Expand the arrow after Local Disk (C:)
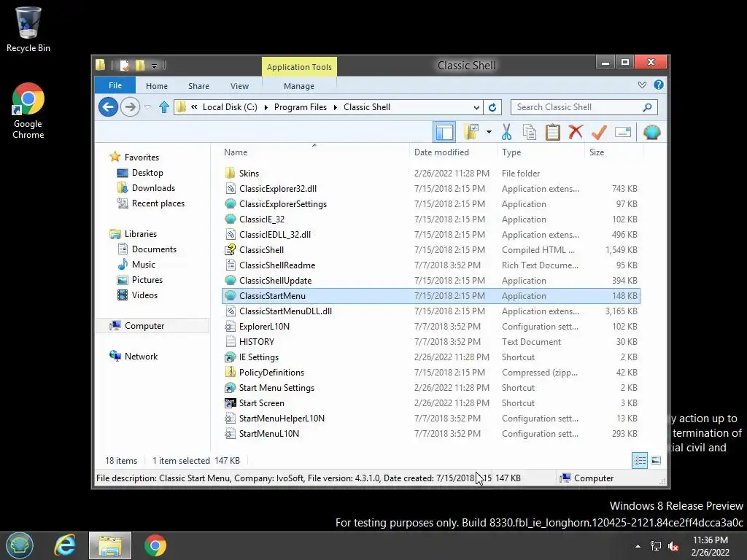Viewport: 747px width, 560px height. [x=266, y=107]
